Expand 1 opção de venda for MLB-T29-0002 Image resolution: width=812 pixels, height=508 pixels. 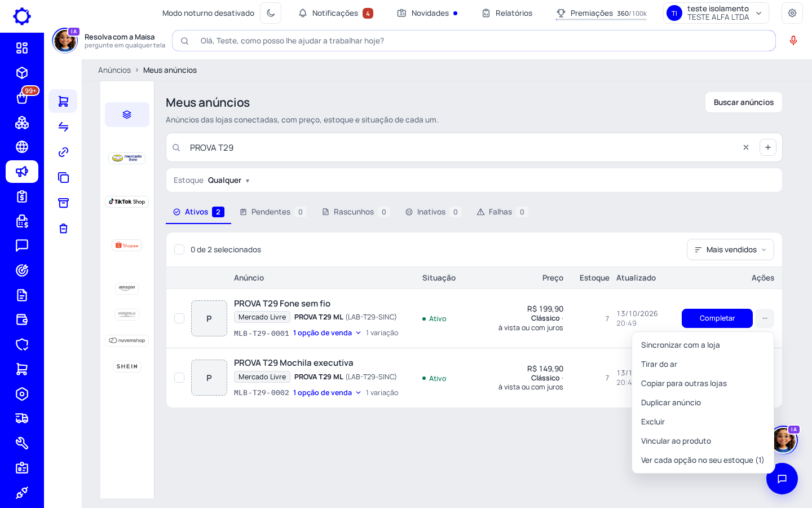tap(327, 393)
